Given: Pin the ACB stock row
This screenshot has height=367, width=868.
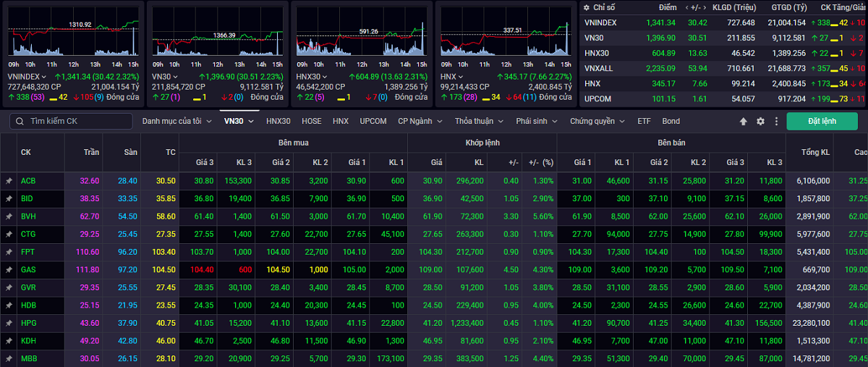Looking at the screenshot, I should (x=9, y=181).
